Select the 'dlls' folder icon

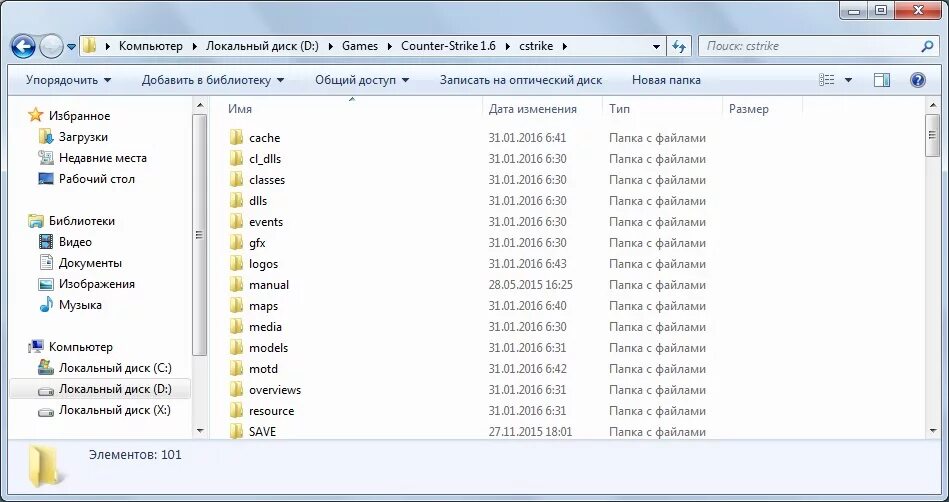pos(237,200)
